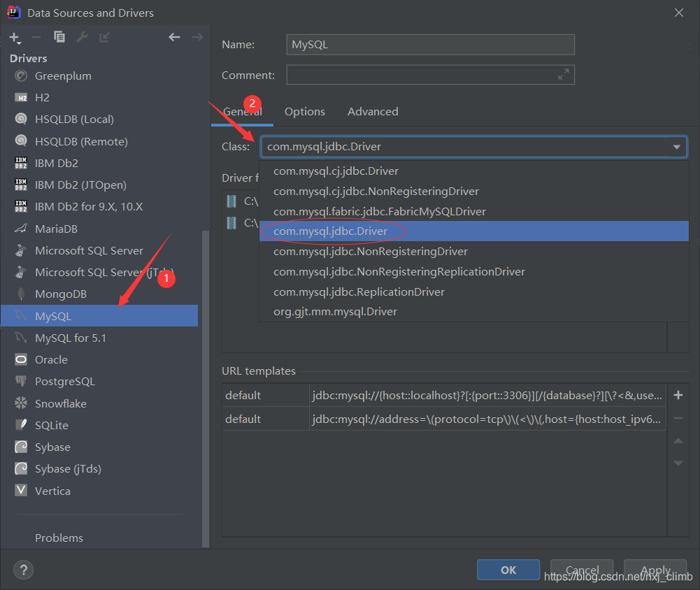The height and width of the screenshot is (590, 700).
Task: Switch to the Options tab
Action: (305, 112)
